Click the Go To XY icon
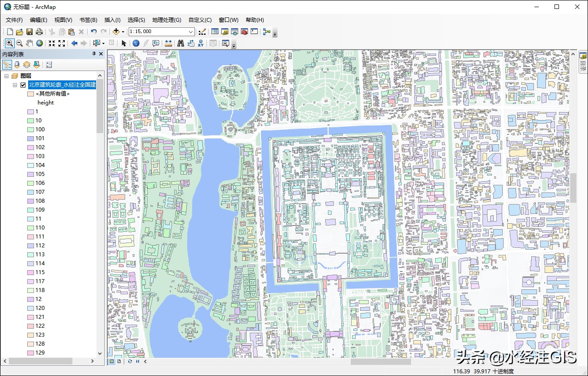 coord(201,43)
